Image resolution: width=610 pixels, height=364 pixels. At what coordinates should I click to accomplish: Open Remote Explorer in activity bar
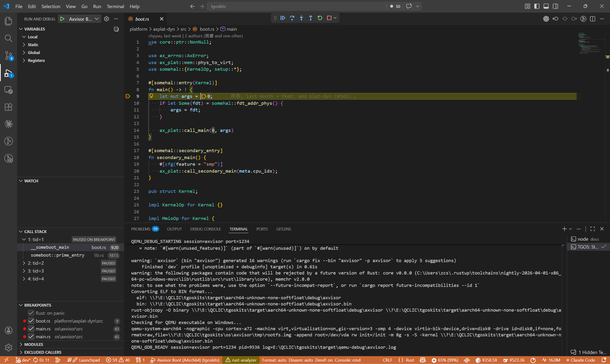(8, 90)
